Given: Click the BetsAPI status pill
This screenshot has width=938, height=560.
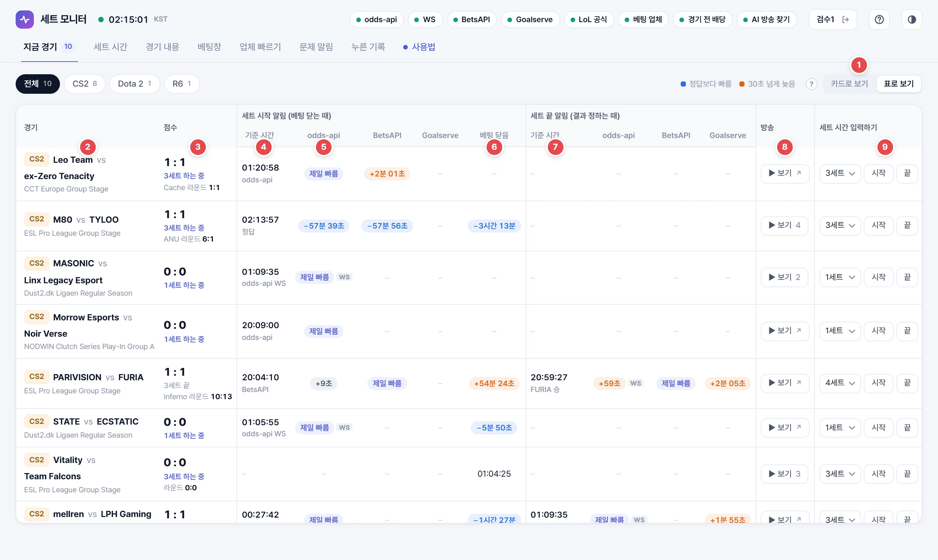Looking at the screenshot, I should [x=472, y=19].
